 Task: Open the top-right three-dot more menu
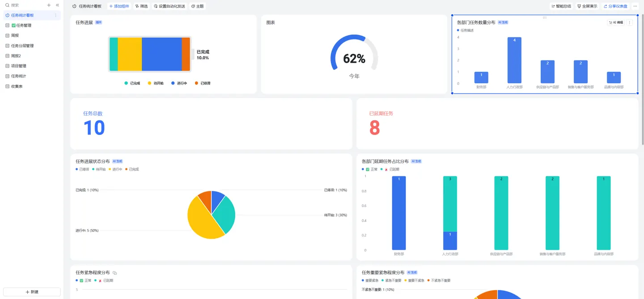[x=635, y=6]
